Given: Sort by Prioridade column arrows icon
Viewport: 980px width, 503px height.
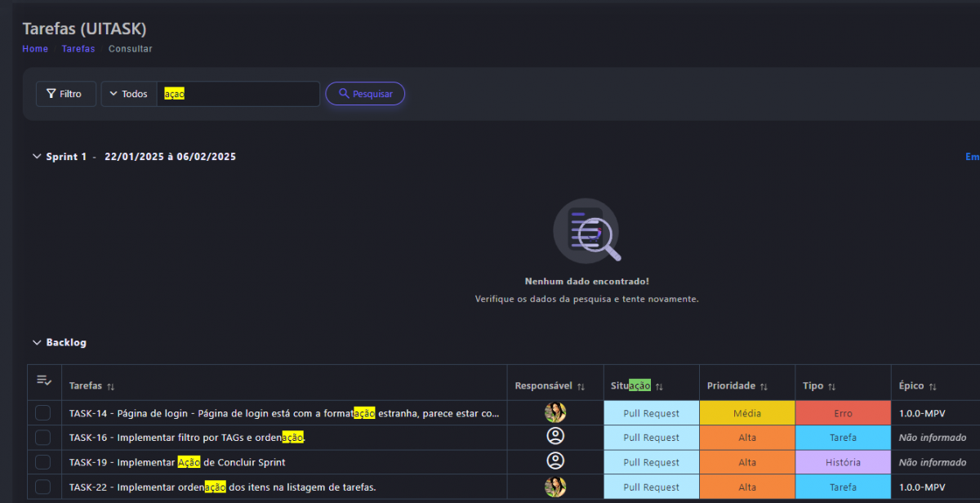Looking at the screenshot, I should click(x=764, y=386).
